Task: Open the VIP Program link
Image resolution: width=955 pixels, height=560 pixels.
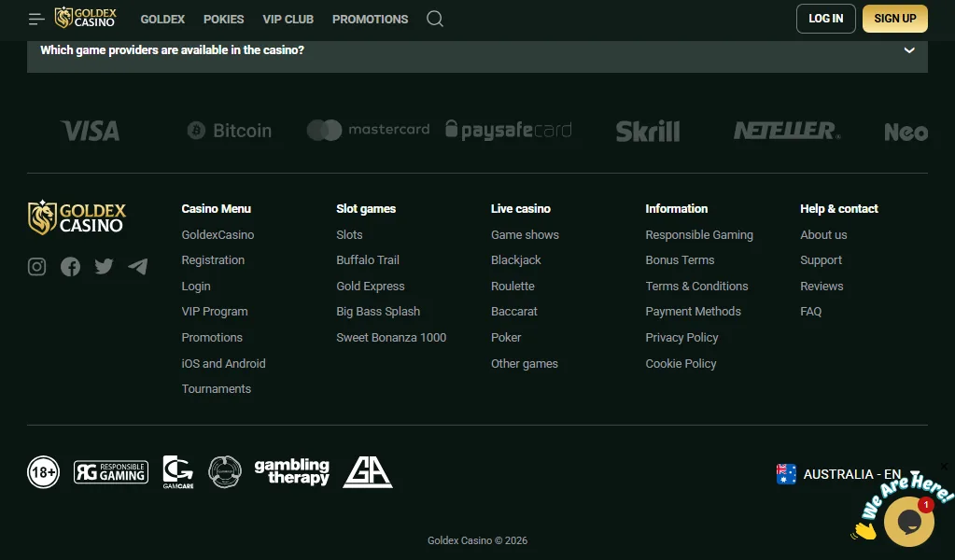Action: pyautogui.click(x=215, y=312)
